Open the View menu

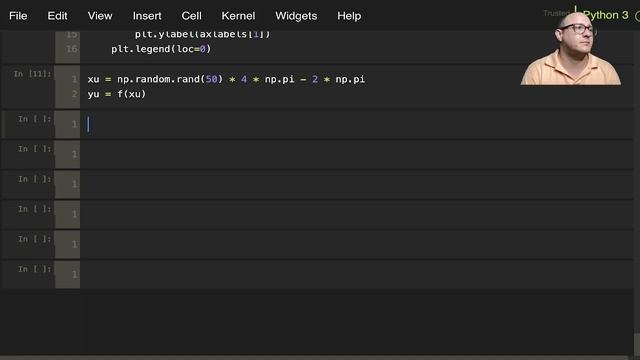[x=100, y=16]
